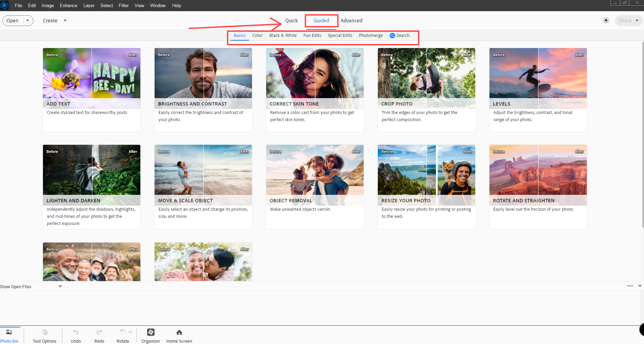Collapse the Show Open Files panel
Screen dimensions: 644x344
click(60, 286)
